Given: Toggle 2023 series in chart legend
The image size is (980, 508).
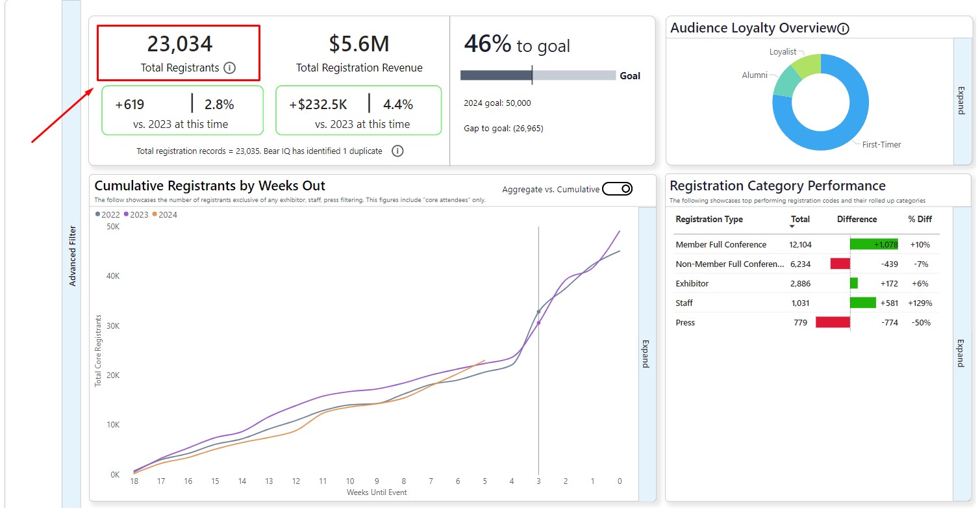Looking at the screenshot, I should tap(136, 214).
